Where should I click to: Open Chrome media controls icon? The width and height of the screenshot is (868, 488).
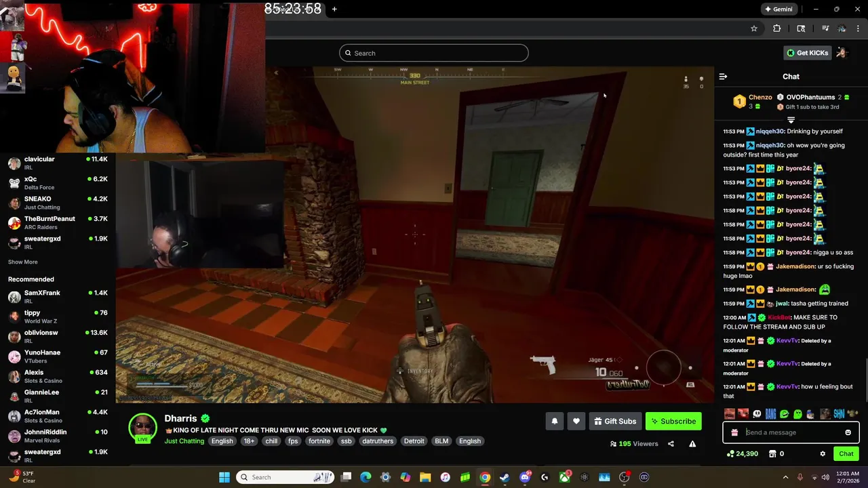point(825,28)
